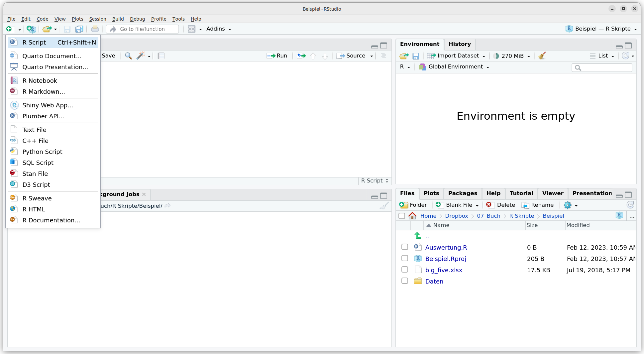The height and width of the screenshot is (354, 644).
Task: Click the Dropbox breadcrumb link
Action: coord(456,216)
